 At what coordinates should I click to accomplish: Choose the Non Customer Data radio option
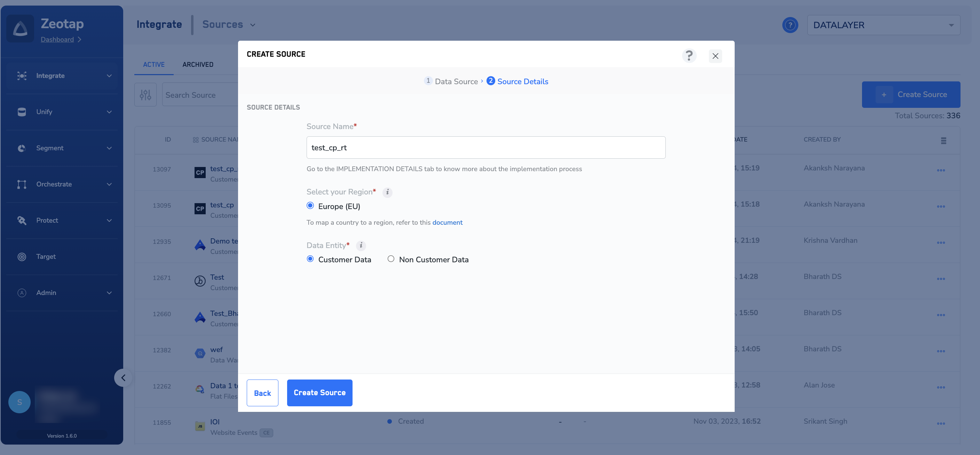pyautogui.click(x=391, y=259)
